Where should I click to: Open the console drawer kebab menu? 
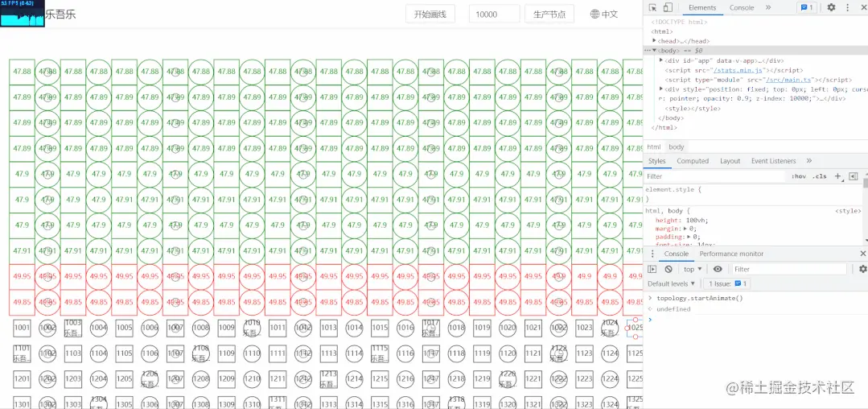coord(652,254)
